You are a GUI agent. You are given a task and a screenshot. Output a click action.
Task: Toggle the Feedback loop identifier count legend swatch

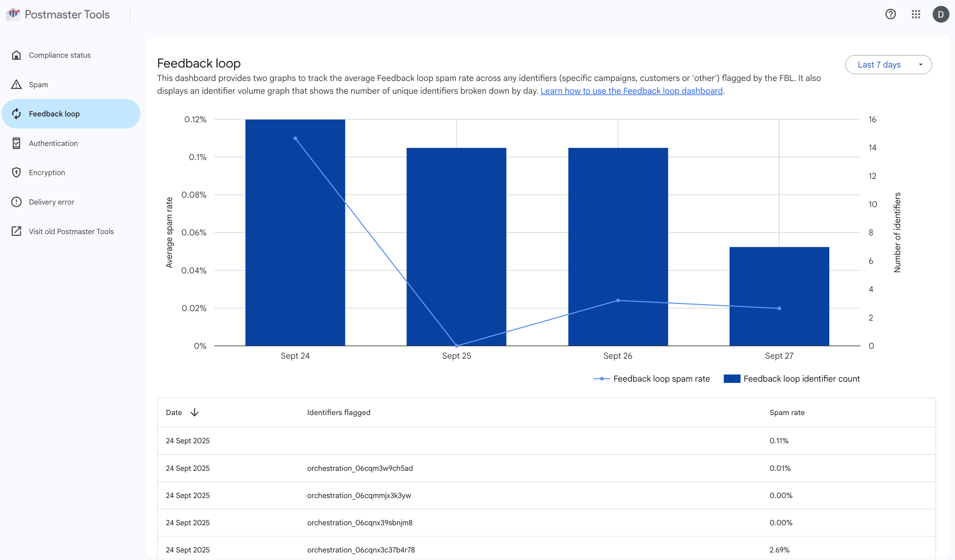[x=732, y=379]
